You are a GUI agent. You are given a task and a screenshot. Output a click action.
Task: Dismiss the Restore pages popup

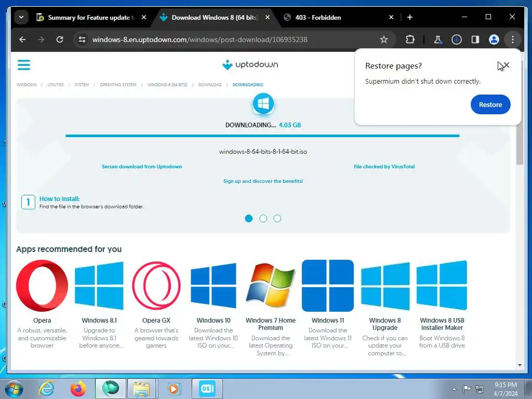(506, 65)
